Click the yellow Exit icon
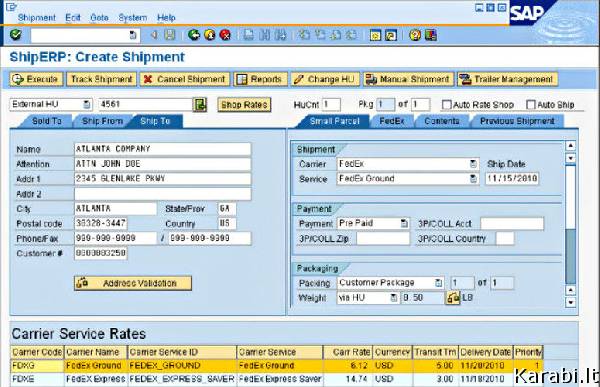This screenshot has width=600, height=387. coord(210,35)
